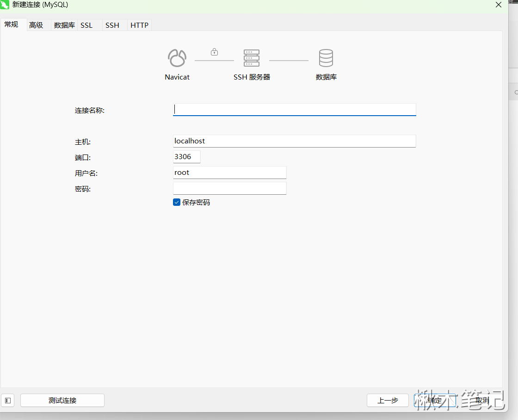Click the SSH 服务器 caption text
The height and width of the screenshot is (420, 518).
pos(252,77)
